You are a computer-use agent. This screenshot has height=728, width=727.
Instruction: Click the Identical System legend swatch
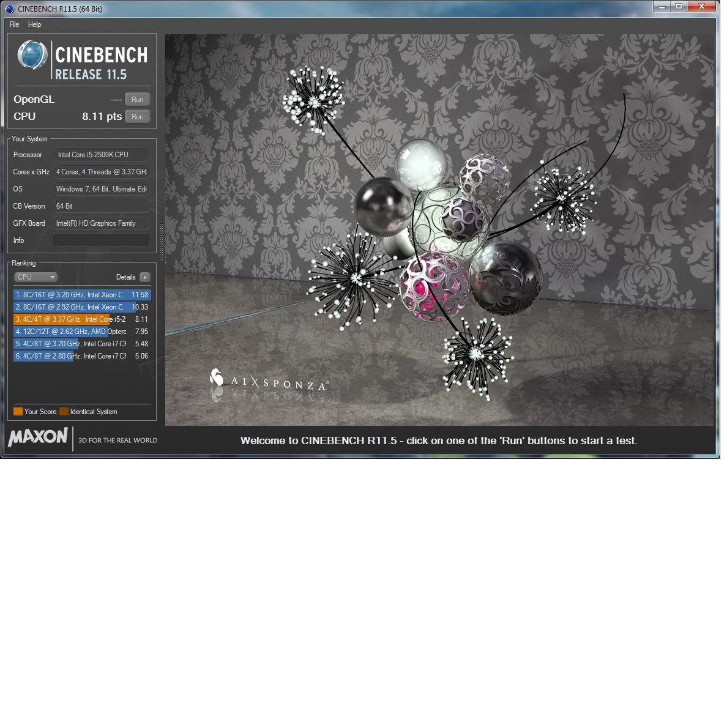click(64, 411)
